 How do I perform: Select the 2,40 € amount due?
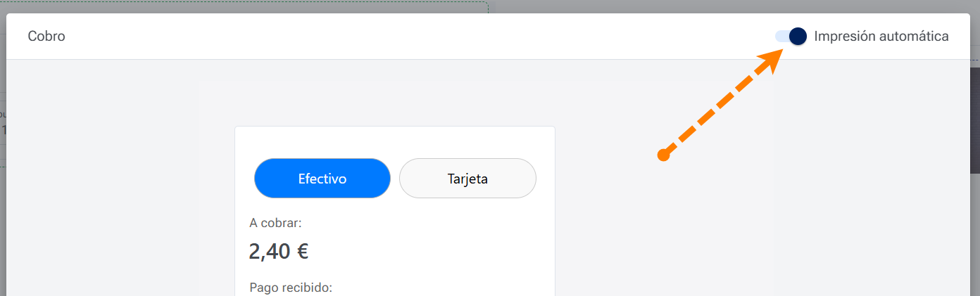coord(278,251)
